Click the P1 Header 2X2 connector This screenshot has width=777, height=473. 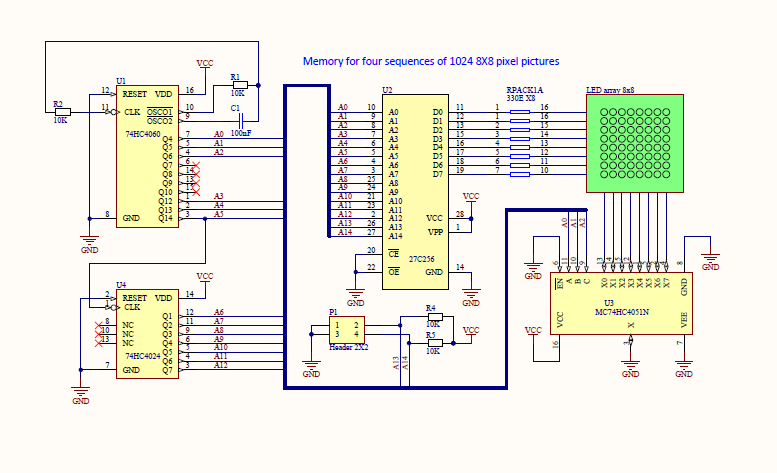(347, 330)
